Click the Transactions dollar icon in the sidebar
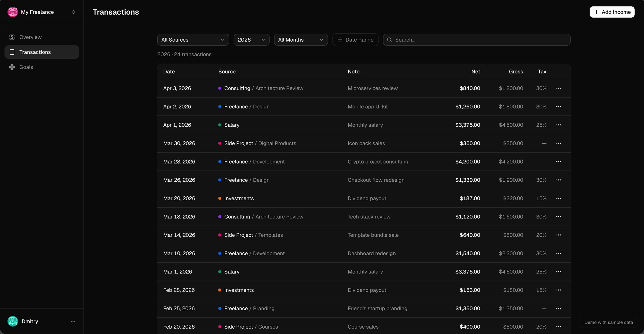The image size is (644, 334). 12,52
